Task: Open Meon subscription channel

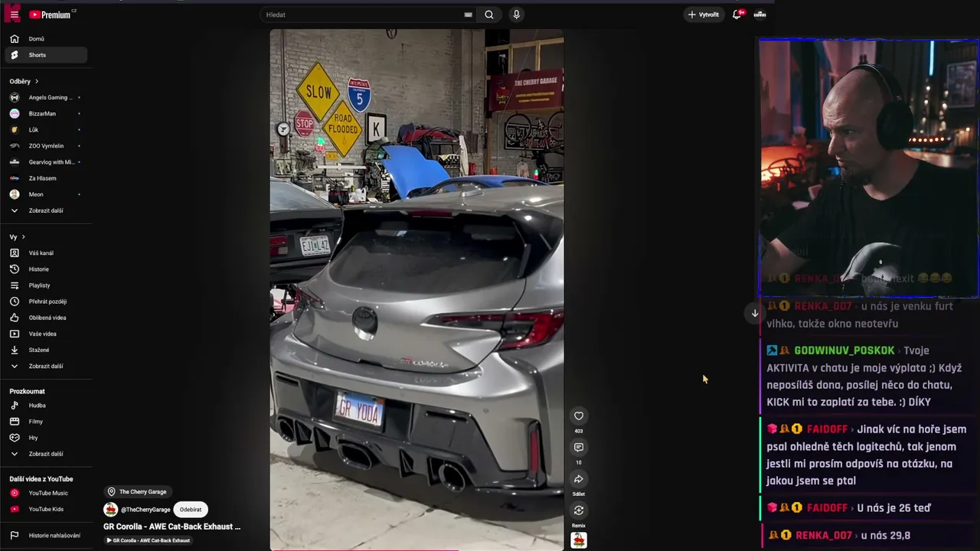Action: click(x=46, y=194)
